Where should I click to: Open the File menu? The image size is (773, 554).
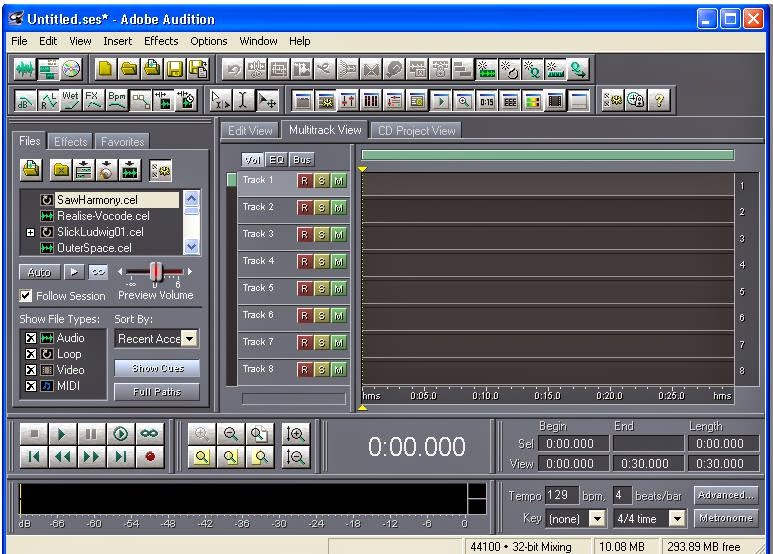click(x=19, y=41)
